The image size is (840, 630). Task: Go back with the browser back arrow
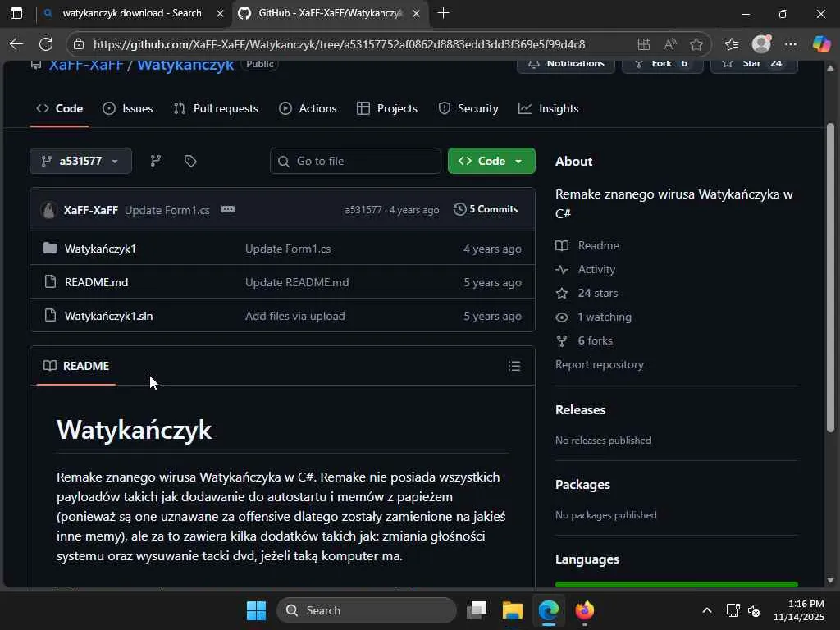[16, 44]
